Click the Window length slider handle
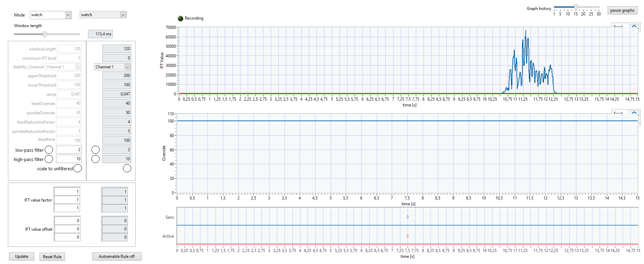This screenshot has height=264, width=644. [45, 34]
